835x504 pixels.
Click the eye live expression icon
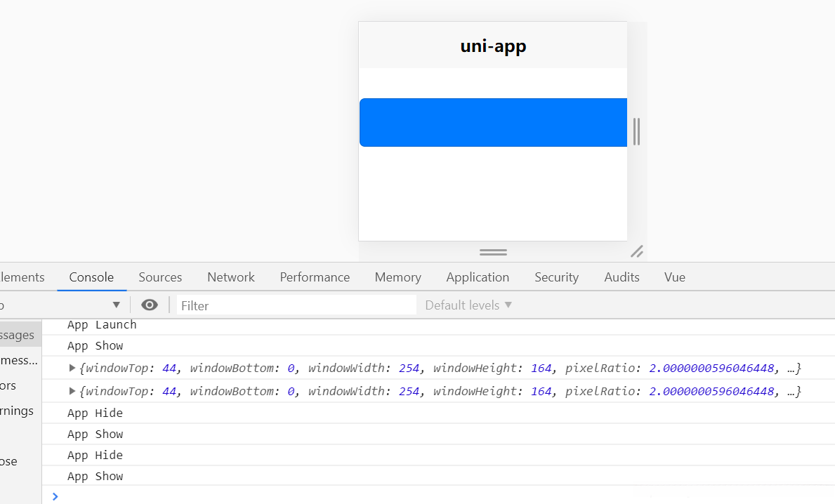point(150,305)
